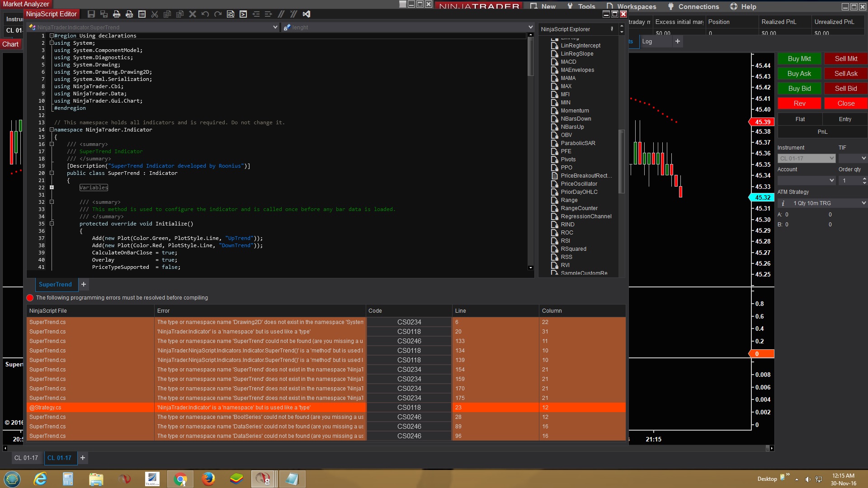This screenshot has width=868, height=488.
Task: Comment out selected lines with the slashes icon
Action: (x=281, y=14)
